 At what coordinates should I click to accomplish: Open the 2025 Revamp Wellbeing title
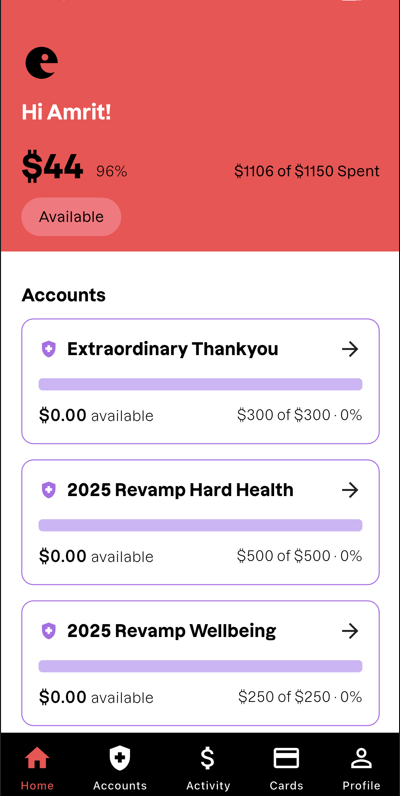(x=172, y=631)
